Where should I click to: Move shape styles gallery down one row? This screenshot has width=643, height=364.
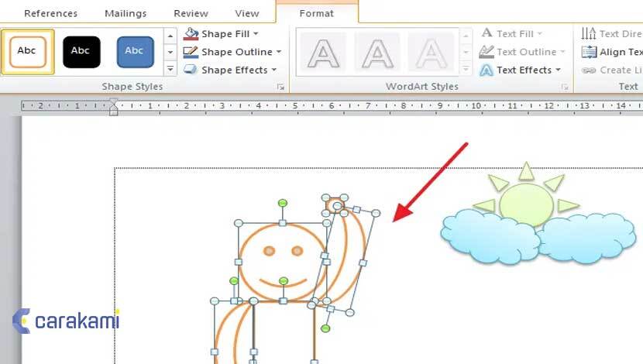(x=170, y=53)
